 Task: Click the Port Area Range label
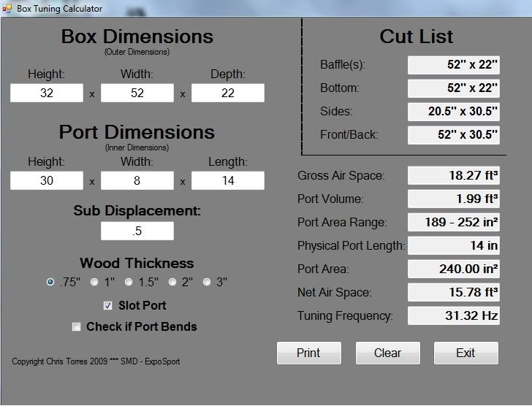(342, 222)
